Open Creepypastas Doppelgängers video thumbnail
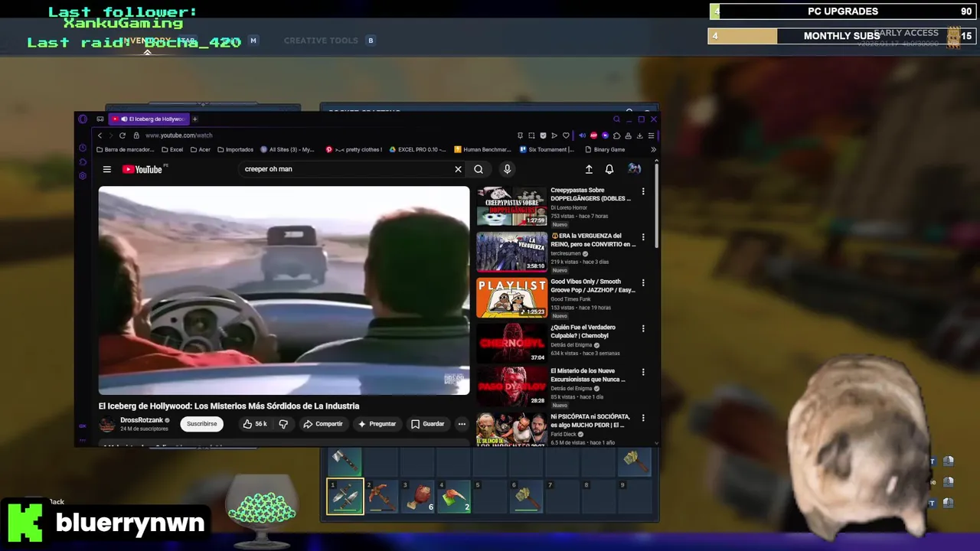The width and height of the screenshot is (980, 551). point(512,207)
